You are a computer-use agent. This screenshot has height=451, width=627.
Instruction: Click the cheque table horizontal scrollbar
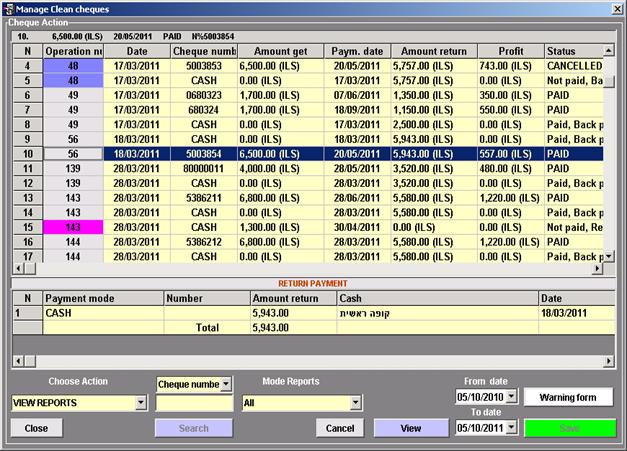(x=300, y=269)
